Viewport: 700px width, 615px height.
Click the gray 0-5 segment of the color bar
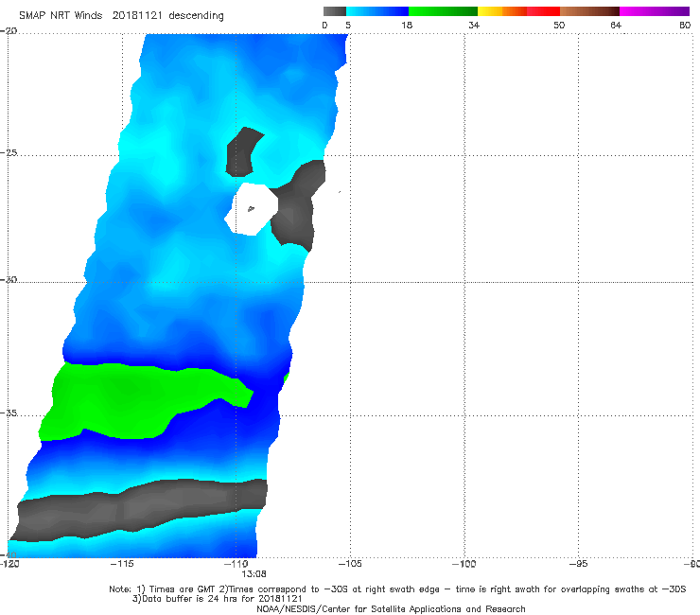[x=335, y=11]
